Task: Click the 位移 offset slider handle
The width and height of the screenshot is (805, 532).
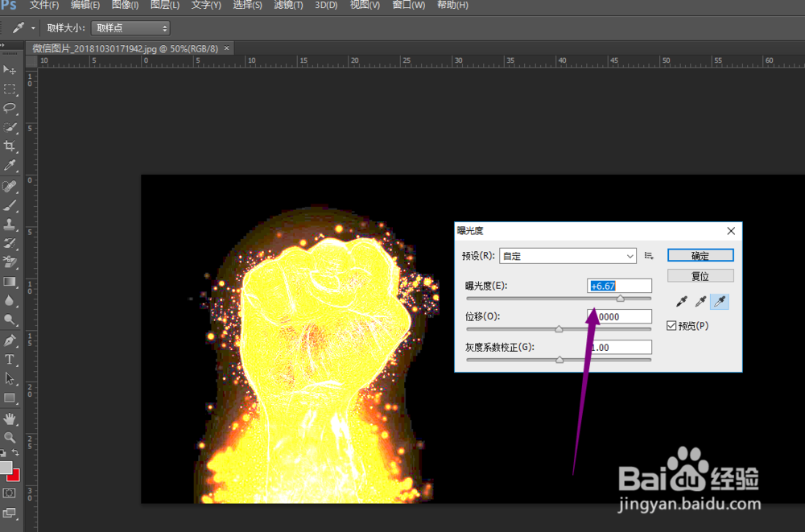Action: pyautogui.click(x=559, y=329)
